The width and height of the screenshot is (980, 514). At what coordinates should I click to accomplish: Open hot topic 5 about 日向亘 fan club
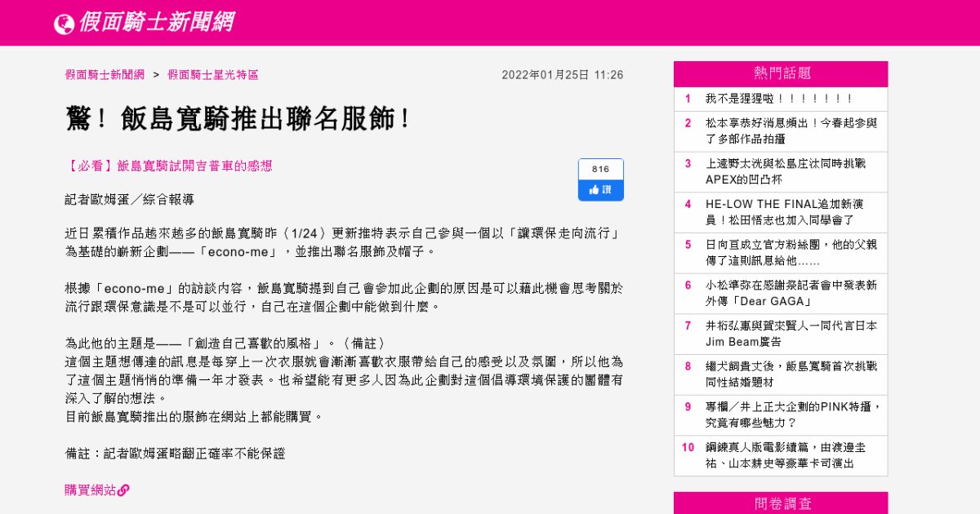coord(791,253)
